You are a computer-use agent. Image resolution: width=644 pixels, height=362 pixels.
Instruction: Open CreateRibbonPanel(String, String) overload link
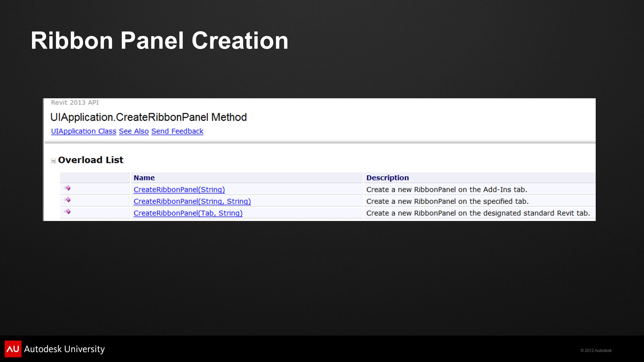pyautogui.click(x=192, y=201)
